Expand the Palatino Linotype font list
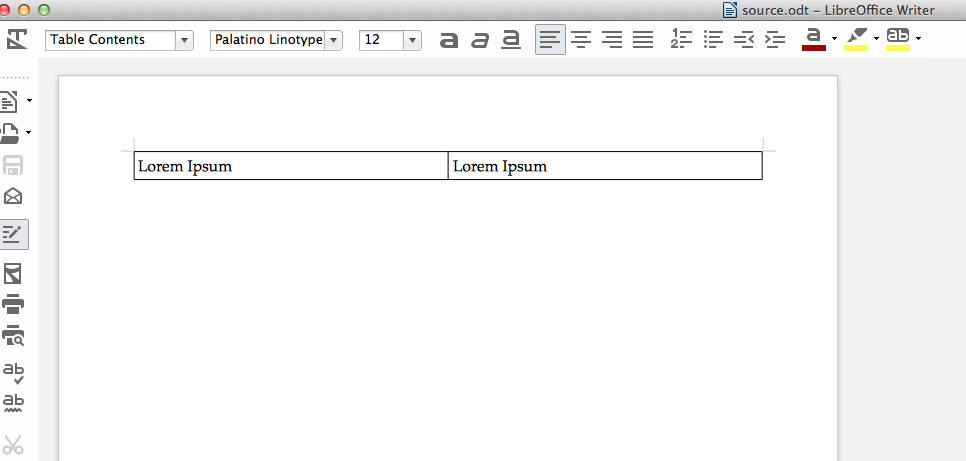 click(x=334, y=40)
